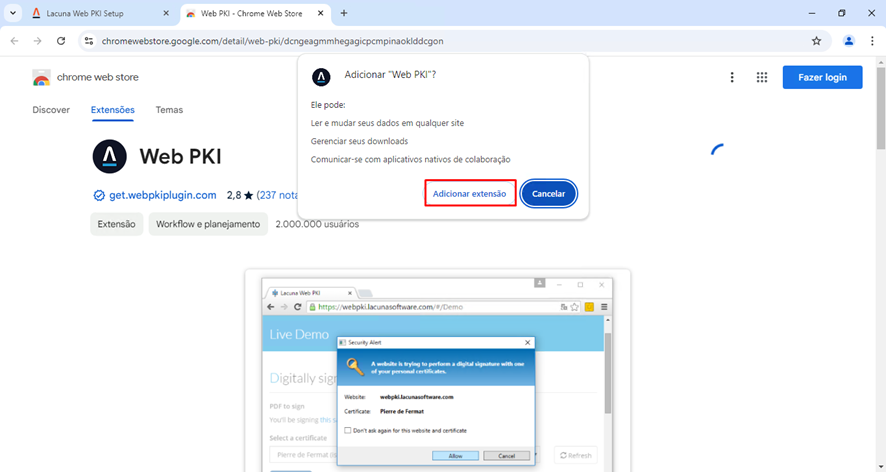Close the Lacuna Web PKI Setup tab

point(166,13)
